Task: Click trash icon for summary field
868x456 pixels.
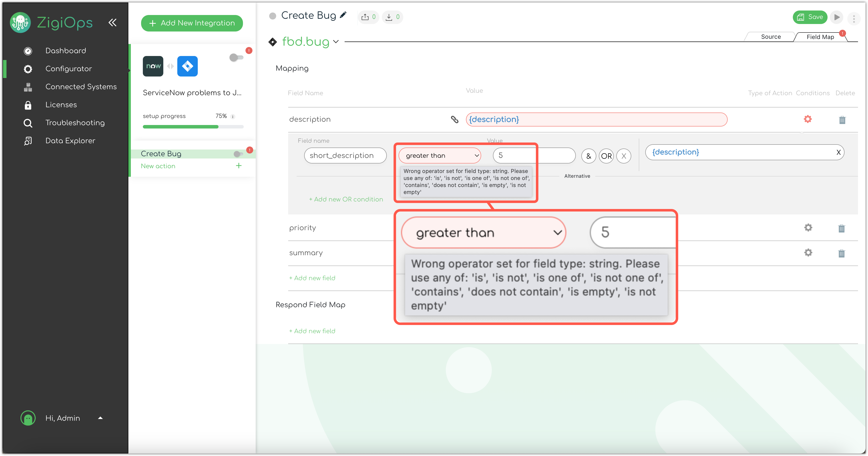Action: [x=841, y=253]
